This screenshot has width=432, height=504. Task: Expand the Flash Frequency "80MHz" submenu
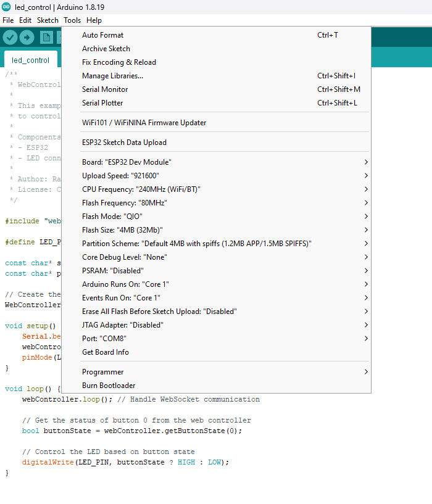216,203
